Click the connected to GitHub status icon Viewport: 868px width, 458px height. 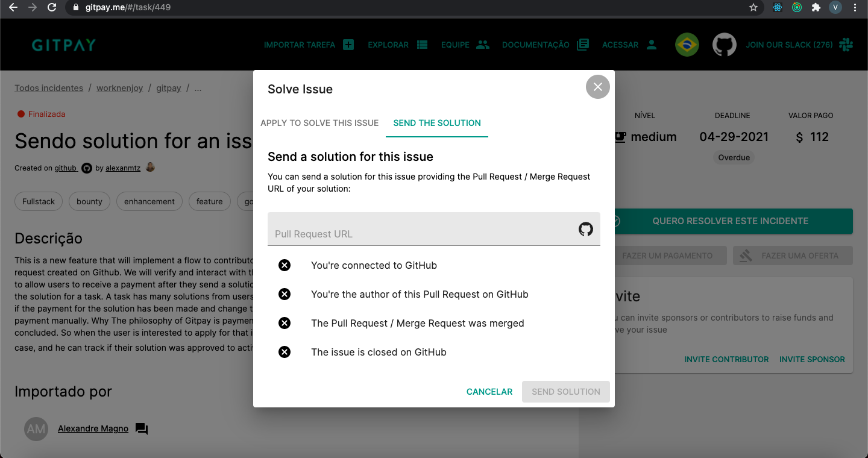pos(285,265)
